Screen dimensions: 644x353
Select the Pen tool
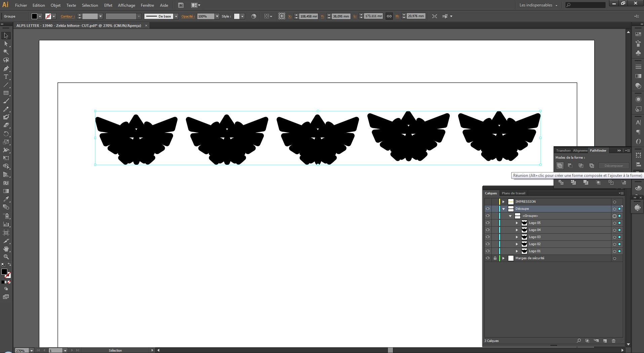point(6,69)
